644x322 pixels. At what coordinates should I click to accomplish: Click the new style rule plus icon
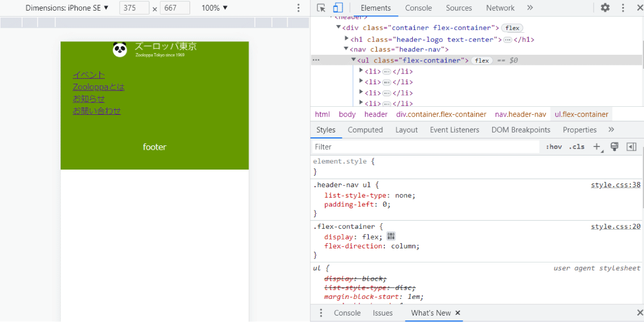coord(597,147)
